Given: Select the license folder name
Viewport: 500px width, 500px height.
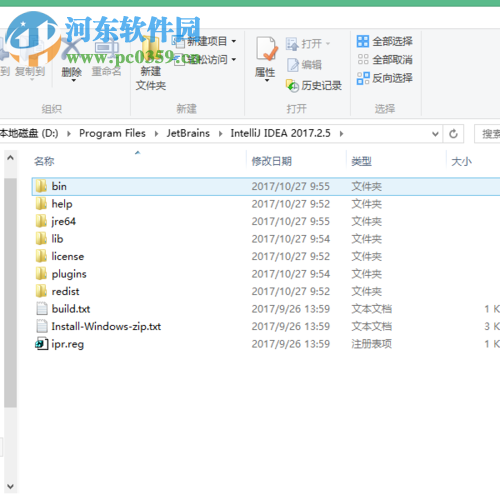Looking at the screenshot, I should pos(68,256).
